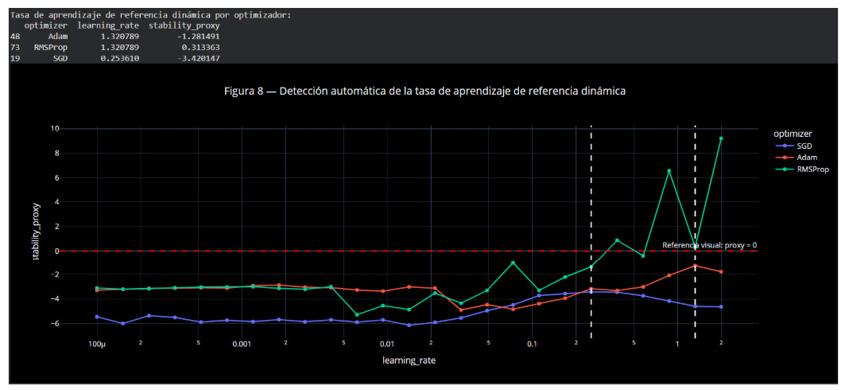Click the learning_rate value 1.320789 in the RMSProp row
844x390 pixels.
(120, 47)
